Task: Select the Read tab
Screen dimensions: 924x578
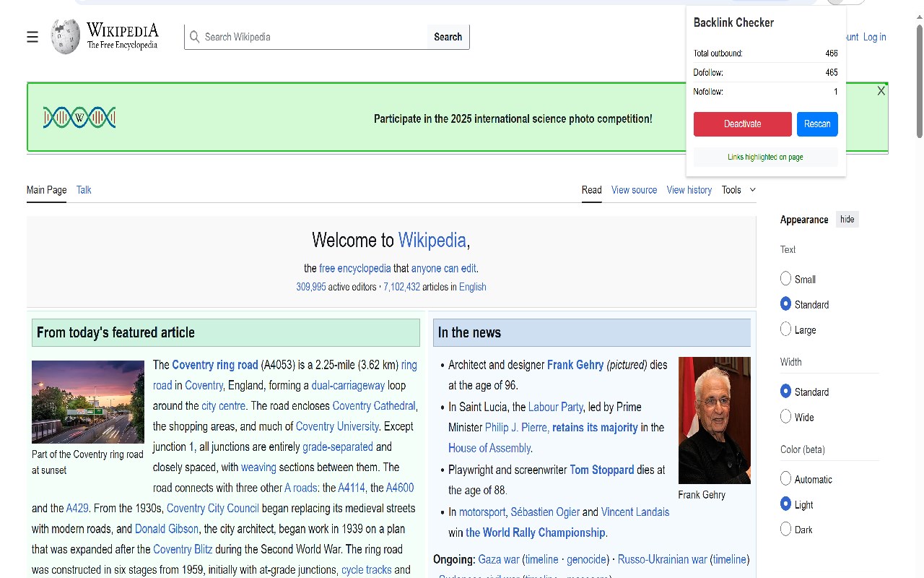Action: coord(591,190)
